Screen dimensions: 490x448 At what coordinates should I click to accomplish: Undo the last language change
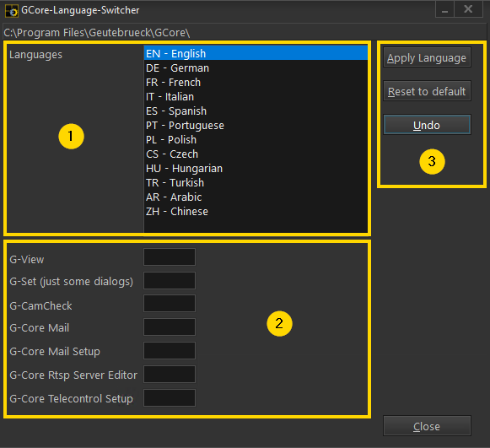coord(427,125)
